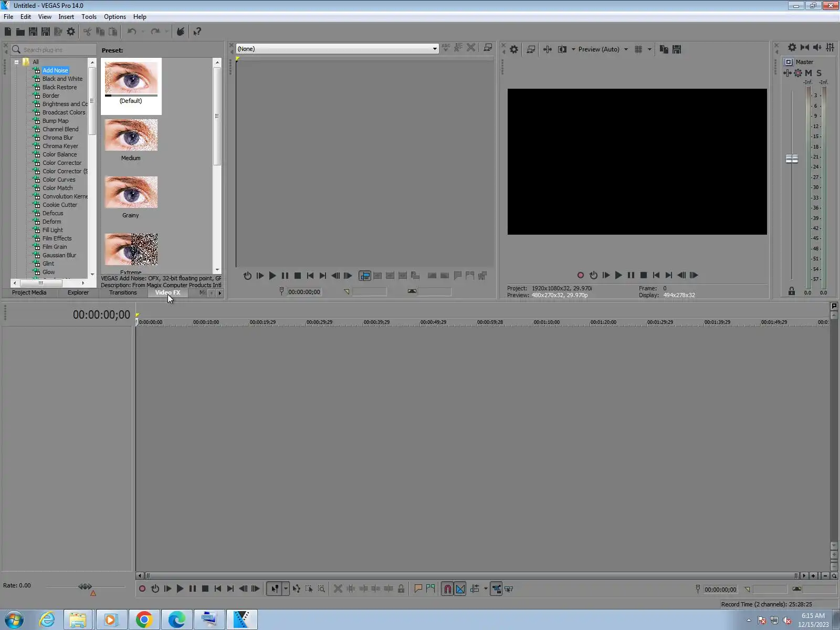This screenshot has width=840, height=630.
Task: Lock the Master fader channels
Action: 792,291
